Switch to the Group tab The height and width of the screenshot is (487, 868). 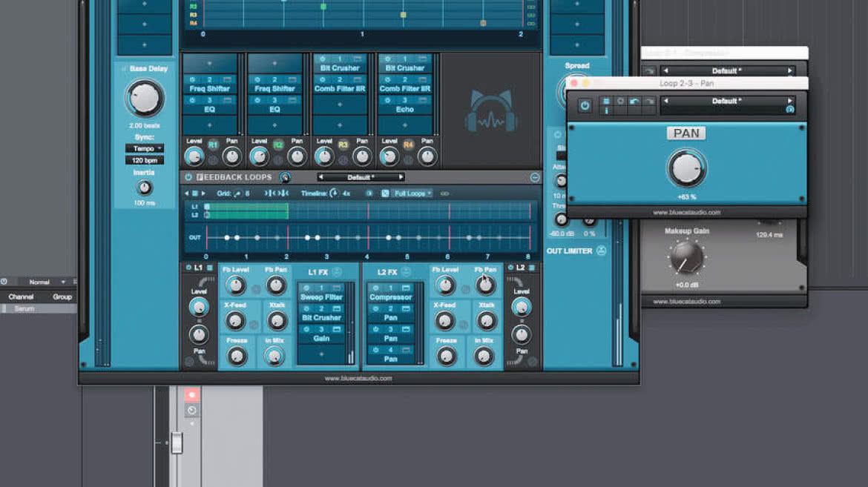pyautogui.click(x=62, y=296)
